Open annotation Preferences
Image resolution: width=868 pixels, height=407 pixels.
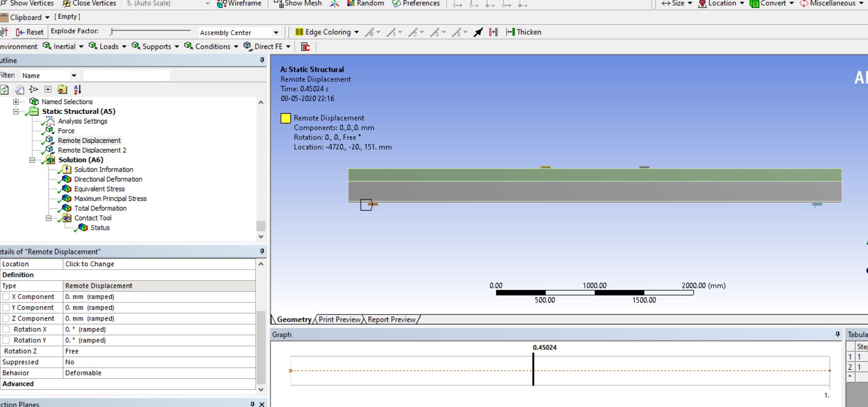tap(416, 3)
